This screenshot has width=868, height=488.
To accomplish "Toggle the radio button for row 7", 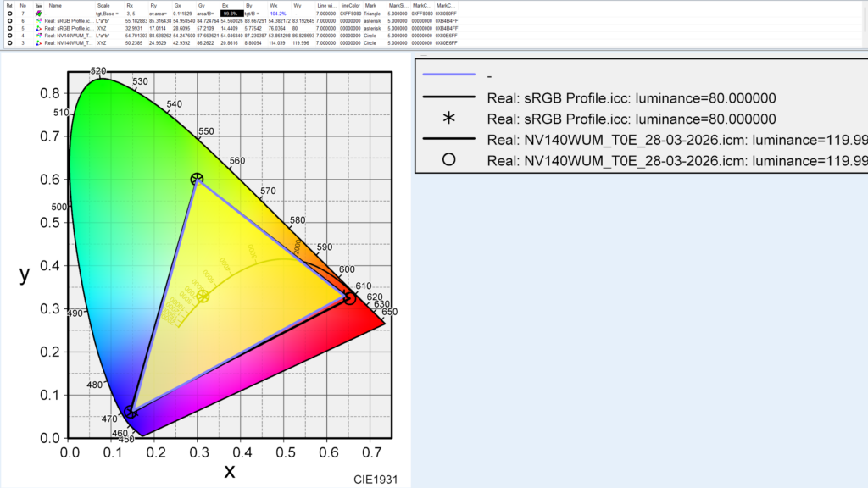I will 8,14.
